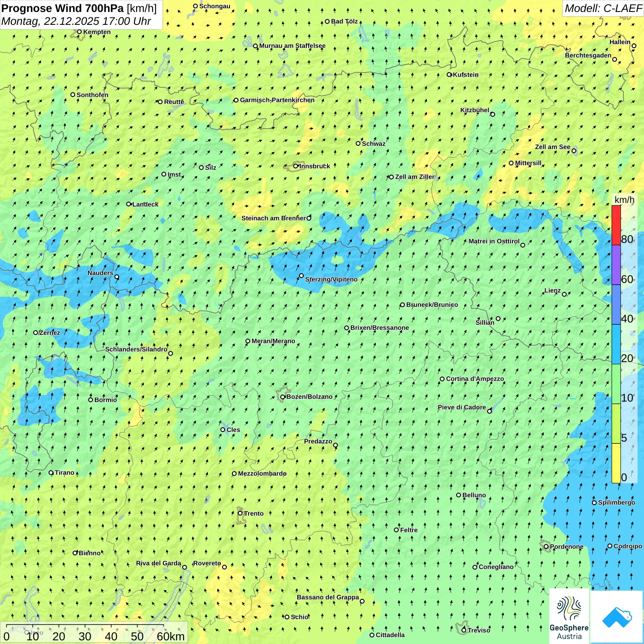The image size is (644, 644).
Task: Click the Garmisch-Partenkirchen label
Action: (277, 100)
